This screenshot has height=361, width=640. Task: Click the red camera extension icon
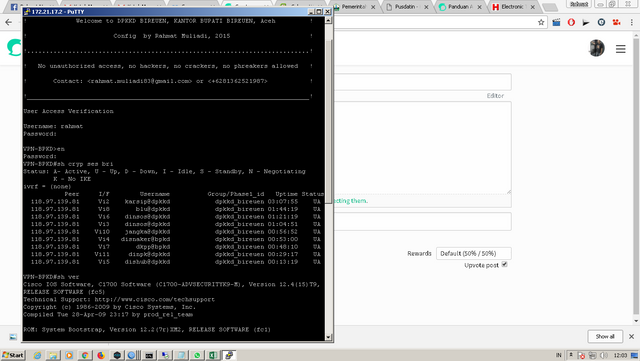616,22
